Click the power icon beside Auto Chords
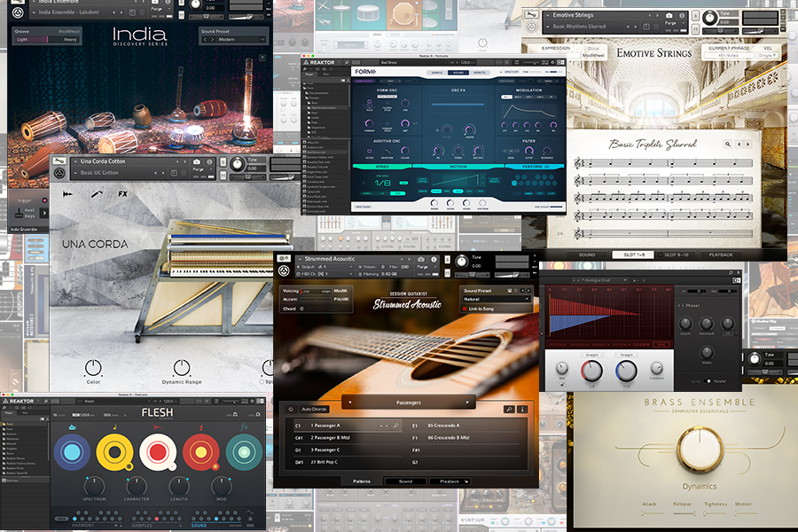The image size is (798, 532). [x=292, y=409]
